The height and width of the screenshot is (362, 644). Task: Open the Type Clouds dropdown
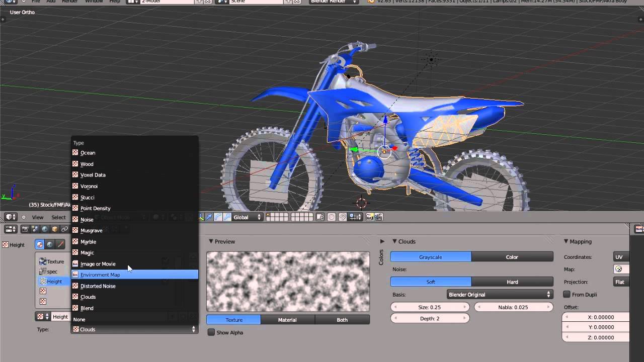[x=134, y=329]
